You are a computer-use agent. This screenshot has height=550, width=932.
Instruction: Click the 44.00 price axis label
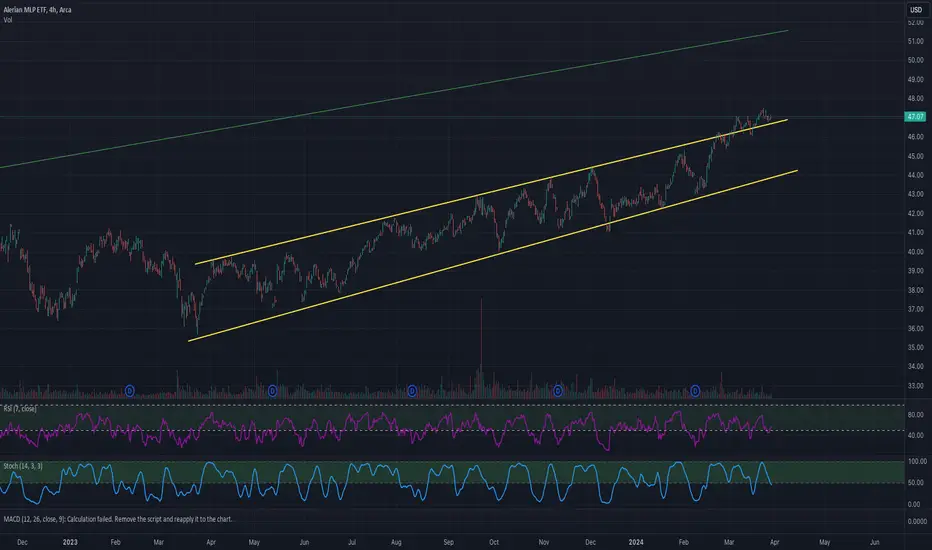click(x=915, y=175)
